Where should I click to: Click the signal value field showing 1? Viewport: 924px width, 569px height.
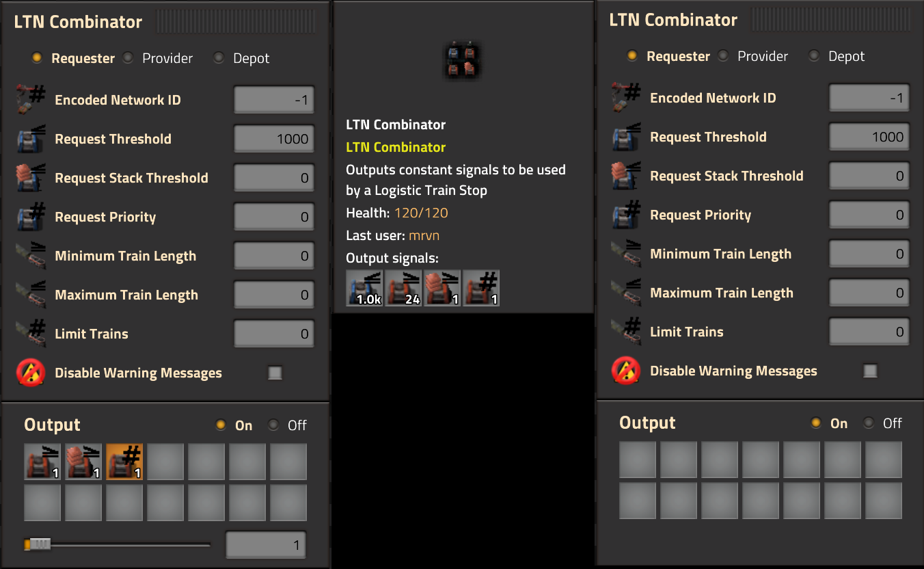pos(266,545)
